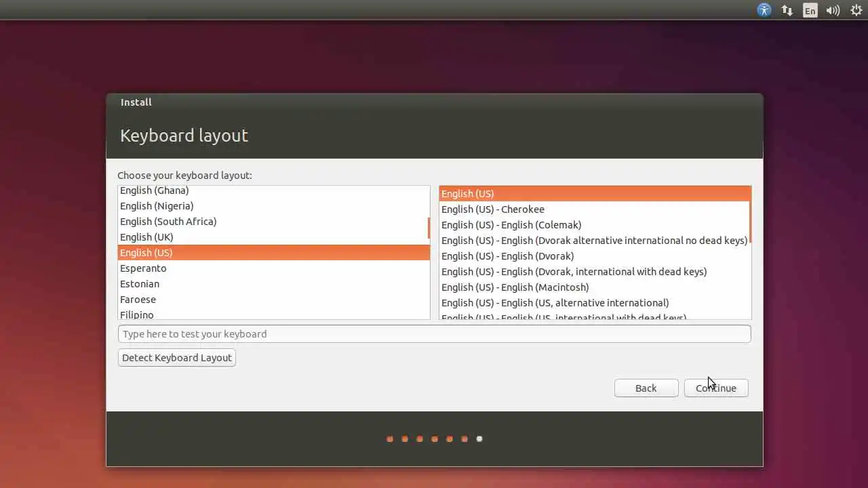Open the system gear menu

pyautogui.click(x=856, y=10)
